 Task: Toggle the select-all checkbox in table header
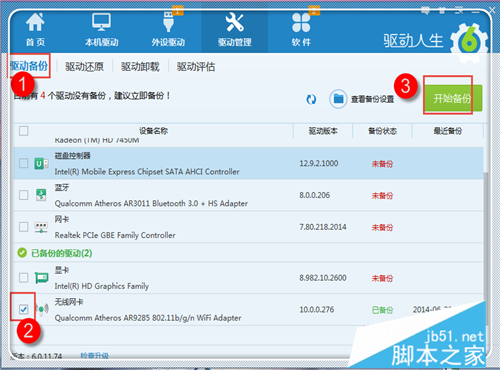coord(24,131)
